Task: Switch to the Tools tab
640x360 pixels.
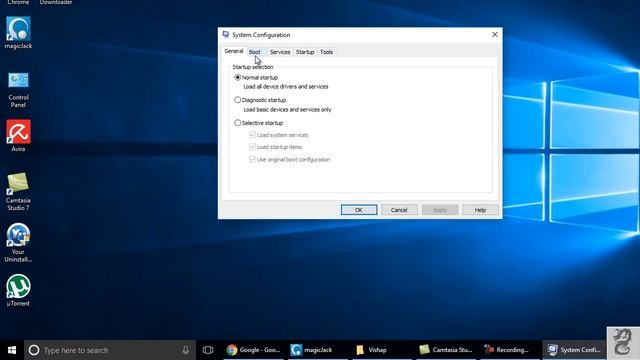Action: coord(327,52)
